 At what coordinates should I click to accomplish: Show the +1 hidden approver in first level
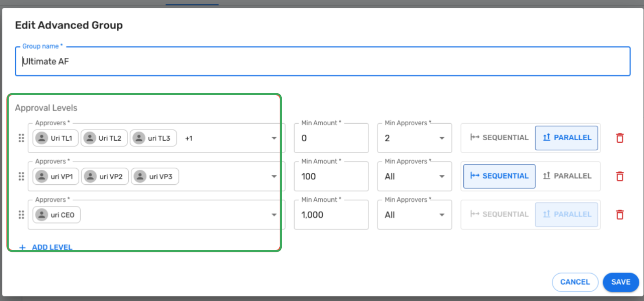click(189, 139)
